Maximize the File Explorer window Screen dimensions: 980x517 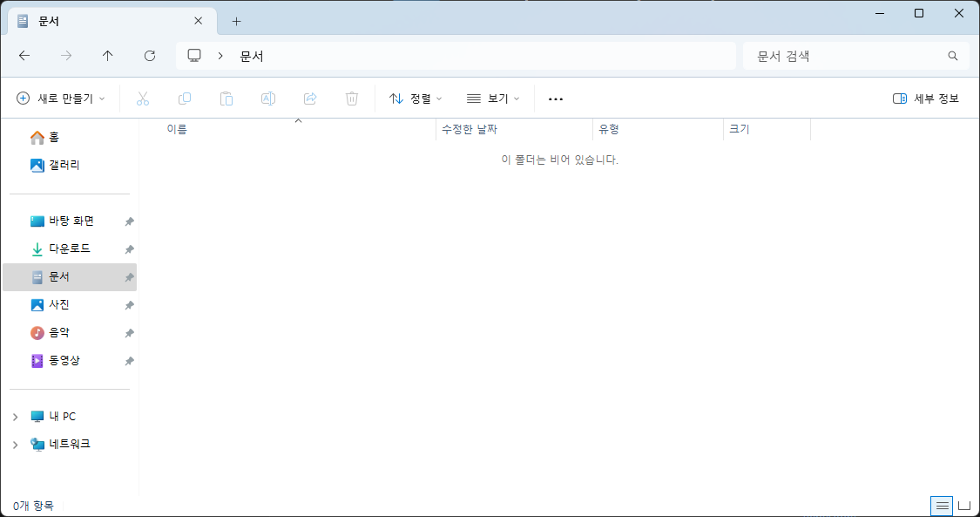[x=919, y=13]
